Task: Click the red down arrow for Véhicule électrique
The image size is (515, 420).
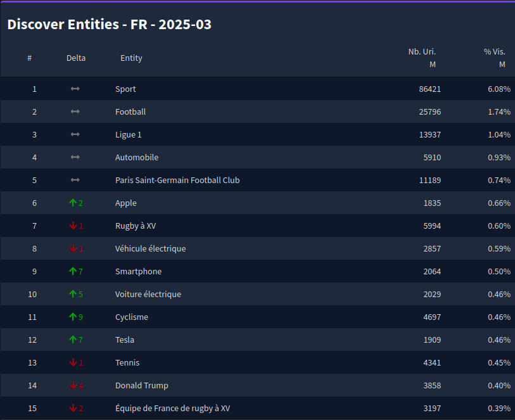Action: click(73, 248)
